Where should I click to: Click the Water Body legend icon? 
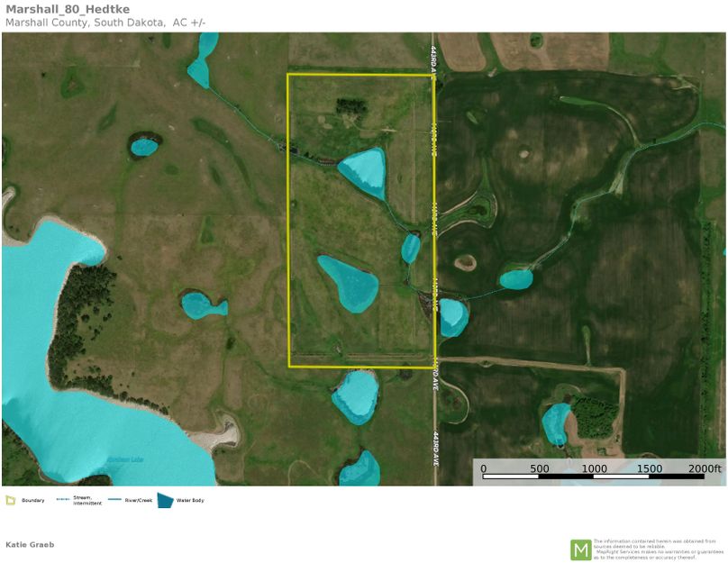point(164,500)
